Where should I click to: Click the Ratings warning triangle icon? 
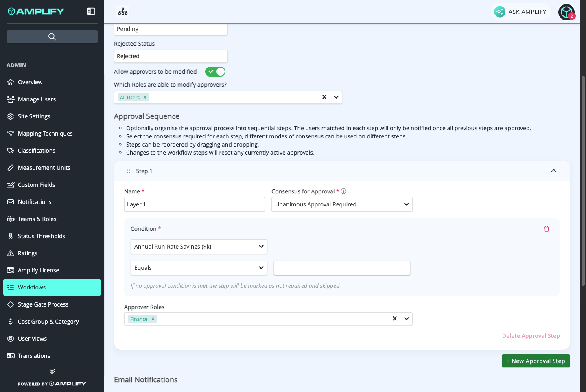click(11, 253)
